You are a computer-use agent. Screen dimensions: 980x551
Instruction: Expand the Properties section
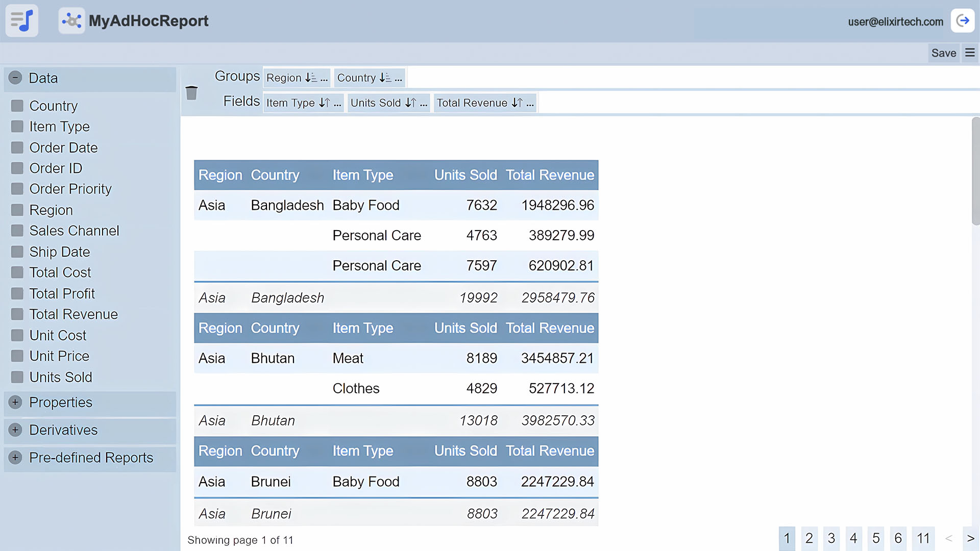(15, 402)
